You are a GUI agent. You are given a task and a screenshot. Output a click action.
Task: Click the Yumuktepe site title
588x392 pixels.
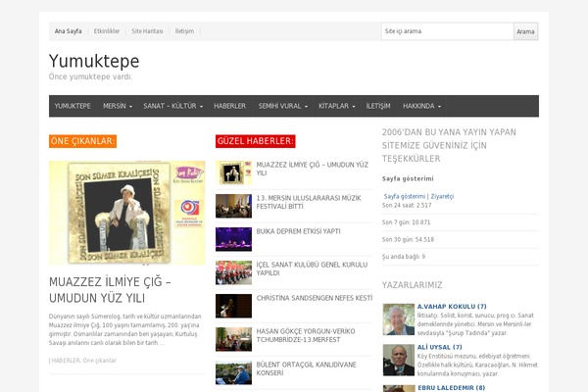94,61
